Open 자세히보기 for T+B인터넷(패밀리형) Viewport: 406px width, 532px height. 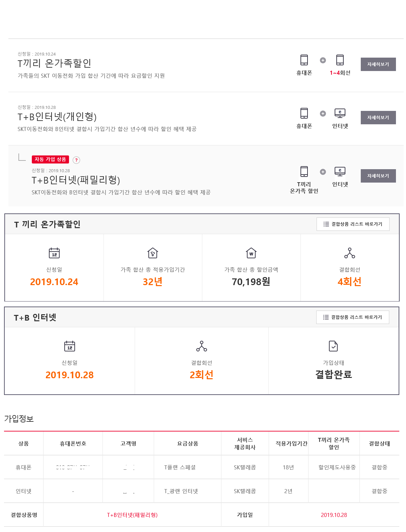[x=378, y=176]
